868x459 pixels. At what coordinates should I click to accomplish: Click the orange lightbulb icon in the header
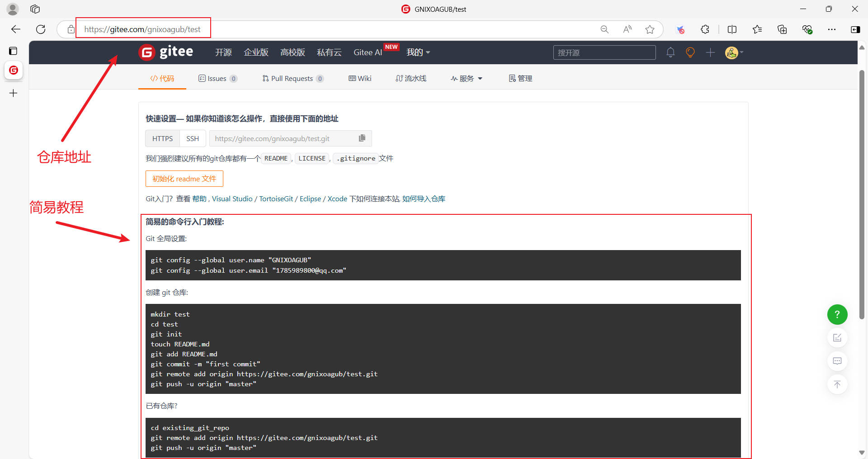[690, 52]
